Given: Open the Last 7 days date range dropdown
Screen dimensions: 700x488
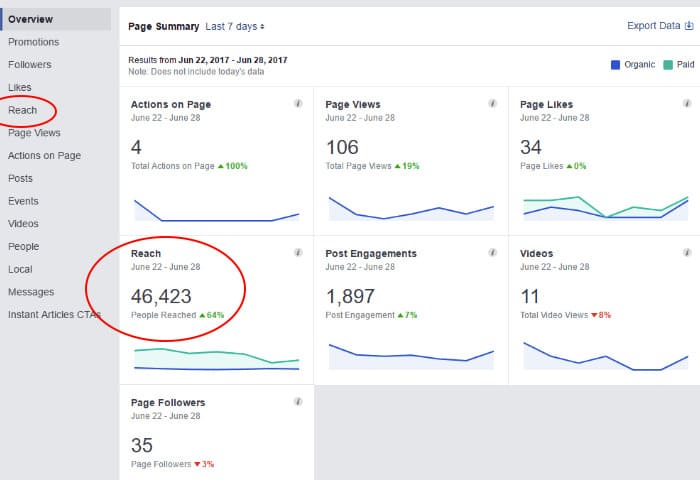Looking at the screenshot, I should point(235,26).
